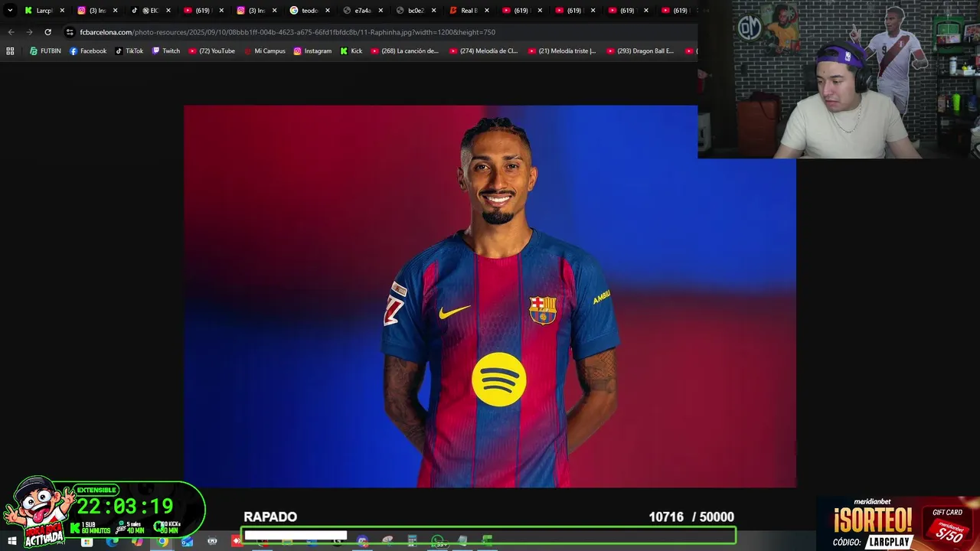Open the '(274) Melodía de Cl...' bookmark
980x551 pixels.
483,51
